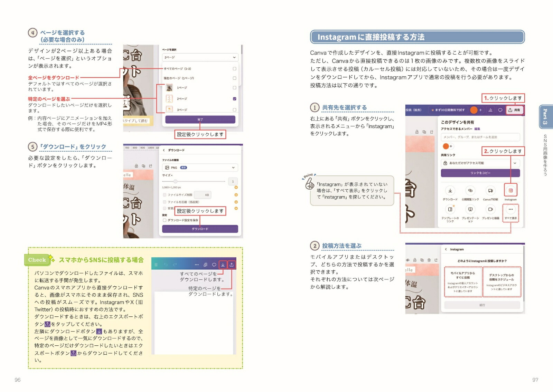Viewport: 553px width, 392px height.
Task: Click the lock icon above canvas in share screenshot
Action: [417, 132]
